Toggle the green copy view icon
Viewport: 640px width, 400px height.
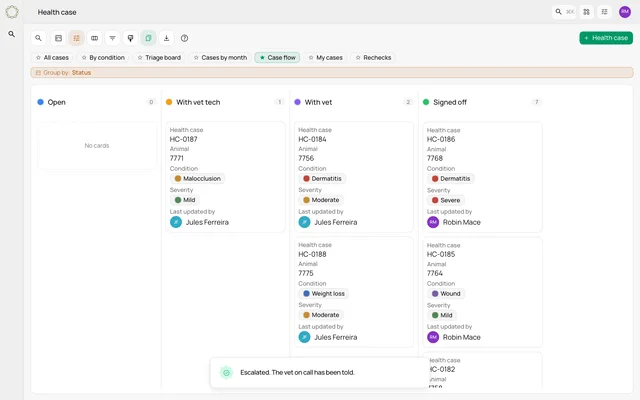click(x=148, y=38)
